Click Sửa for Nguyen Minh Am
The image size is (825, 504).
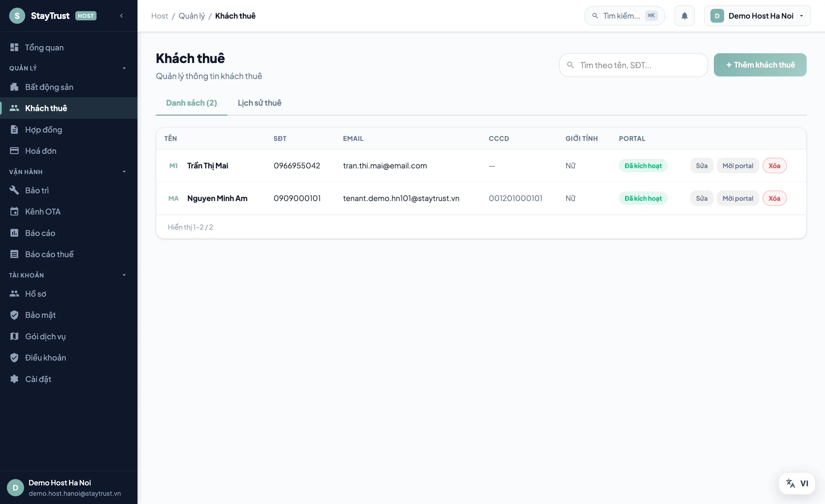click(702, 198)
